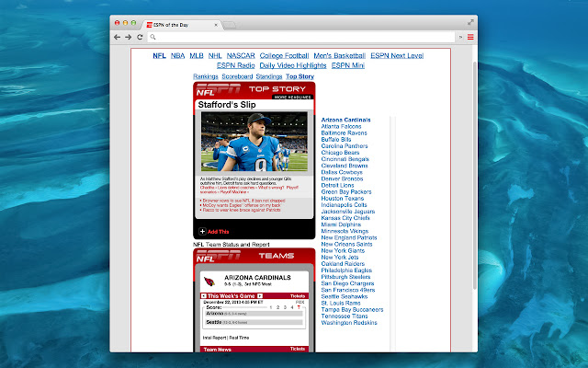Select Green Bay Packers in team list

tap(346, 191)
